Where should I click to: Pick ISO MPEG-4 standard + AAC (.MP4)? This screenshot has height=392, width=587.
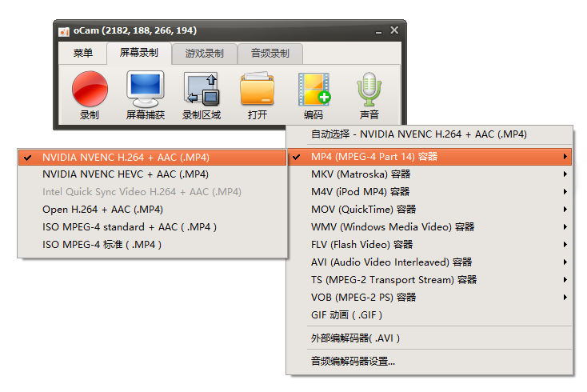coord(153,227)
